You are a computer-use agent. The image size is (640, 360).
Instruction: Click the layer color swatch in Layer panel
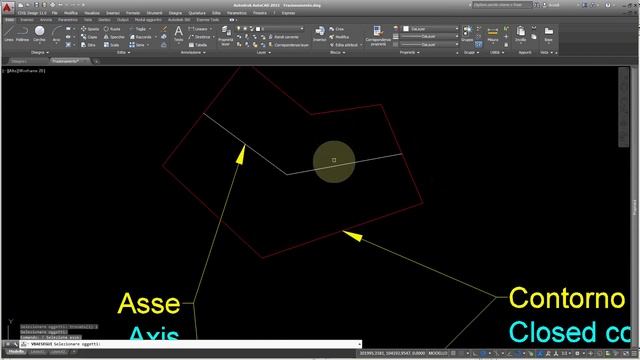tap(258, 29)
